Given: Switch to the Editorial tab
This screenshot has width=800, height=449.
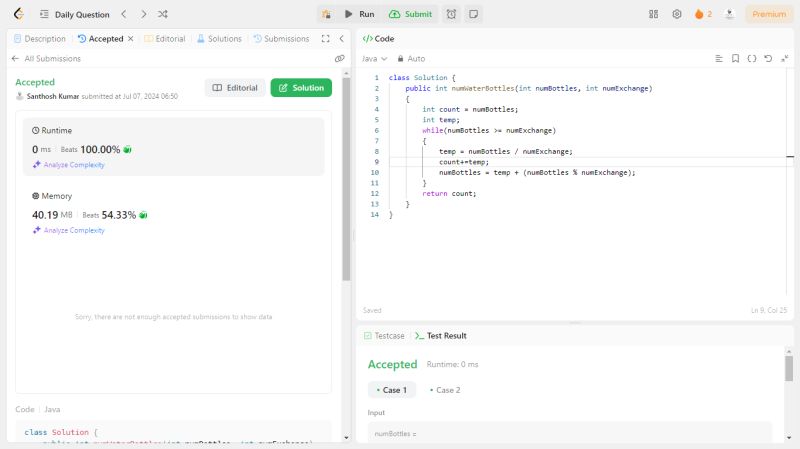Looking at the screenshot, I should click(x=165, y=39).
